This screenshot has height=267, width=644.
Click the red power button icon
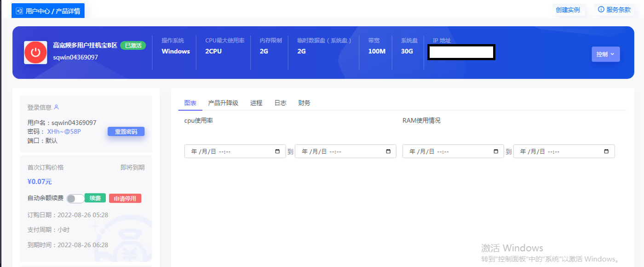pos(35,52)
